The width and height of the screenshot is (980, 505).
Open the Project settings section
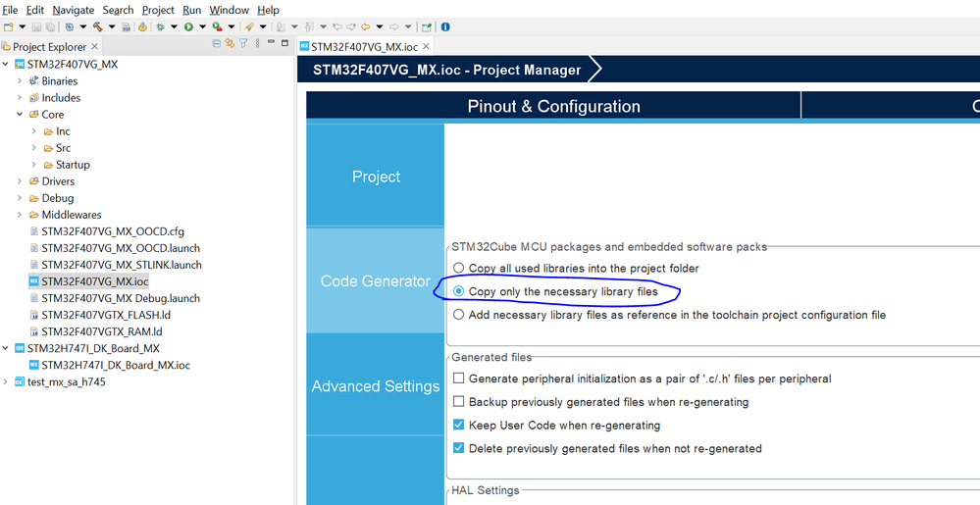(x=376, y=177)
